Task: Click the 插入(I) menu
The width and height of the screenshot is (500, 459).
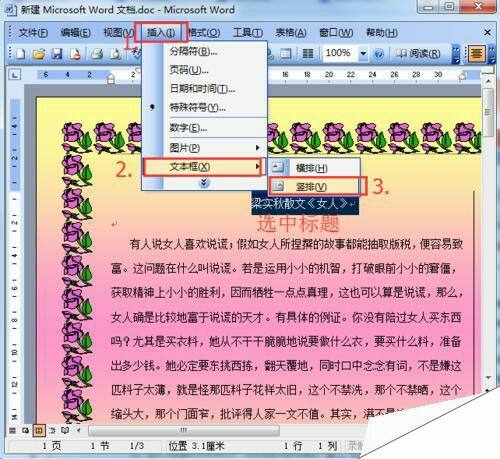Action: pyautogui.click(x=161, y=32)
